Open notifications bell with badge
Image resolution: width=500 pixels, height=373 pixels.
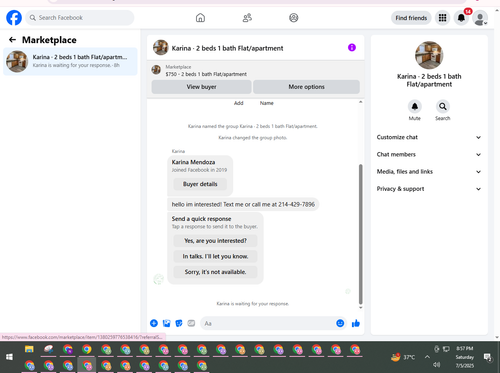point(461,18)
